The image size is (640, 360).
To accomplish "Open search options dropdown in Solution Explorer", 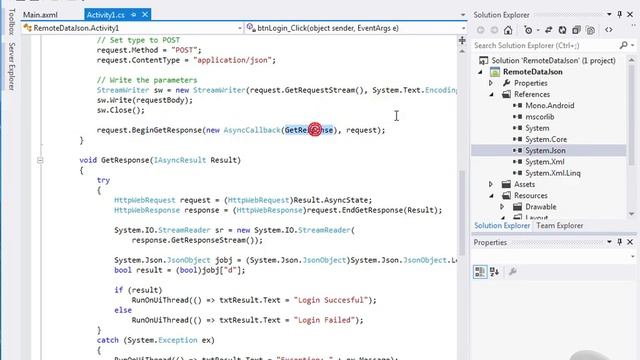I will pyautogui.click(x=633, y=45).
